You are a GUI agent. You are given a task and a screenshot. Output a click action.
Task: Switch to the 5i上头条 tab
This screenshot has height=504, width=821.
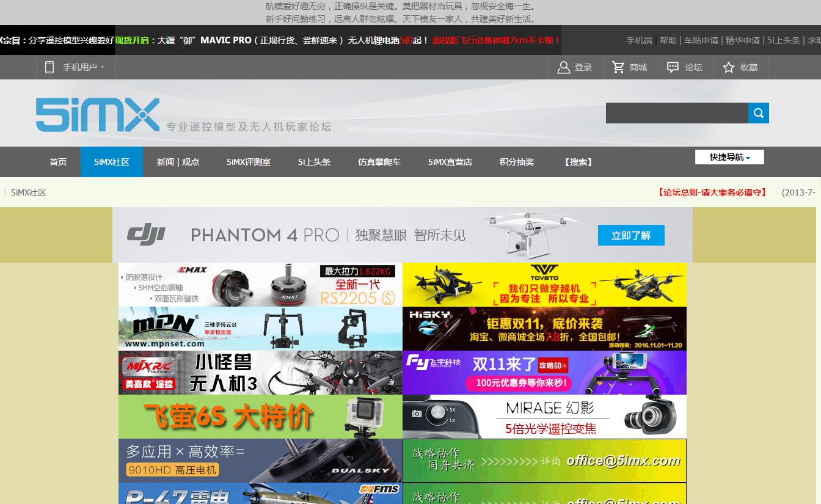point(314,162)
